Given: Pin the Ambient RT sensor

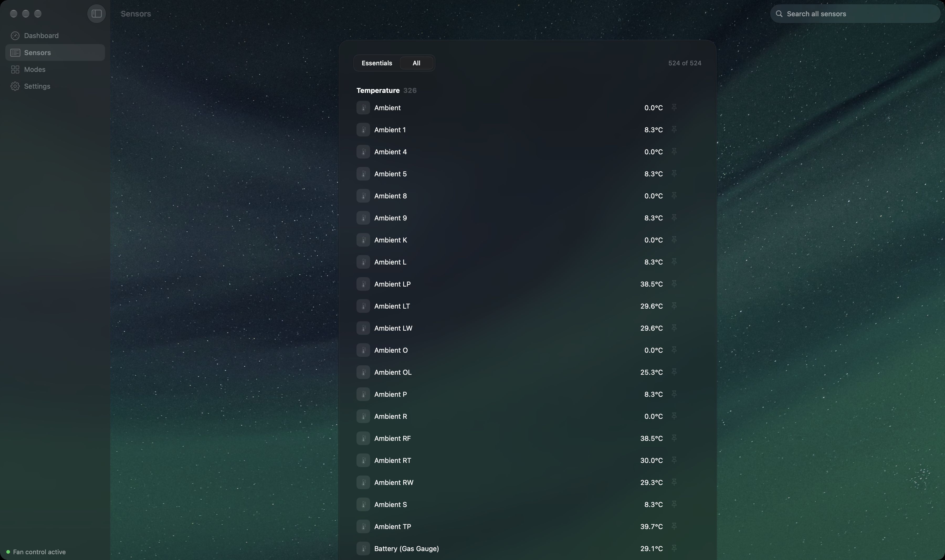Looking at the screenshot, I should [674, 460].
